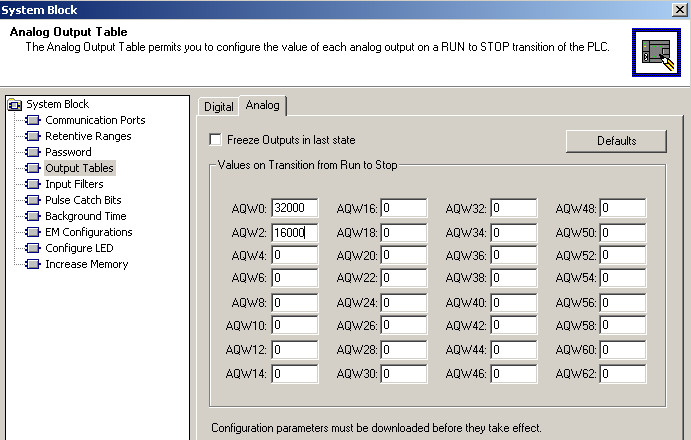Select the Analog tab
Viewport: 691px width, 440px height.
coord(262,105)
